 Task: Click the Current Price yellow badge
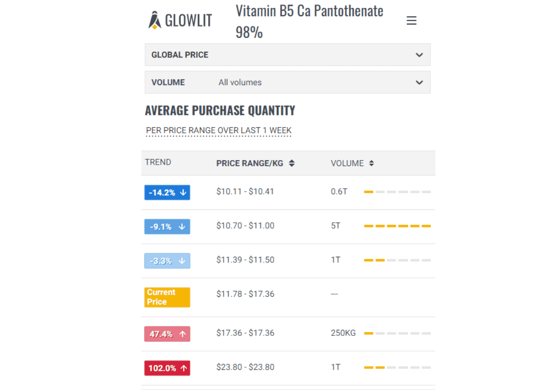click(x=167, y=297)
